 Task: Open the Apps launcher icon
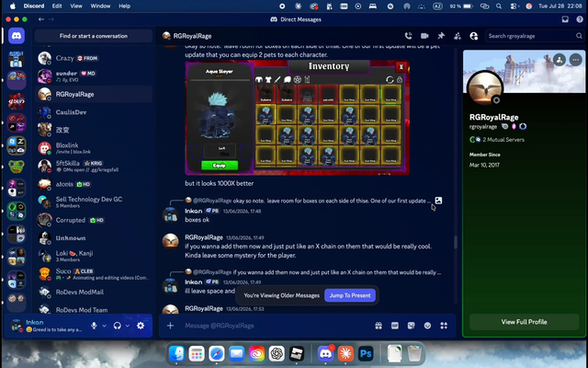click(444, 326)
